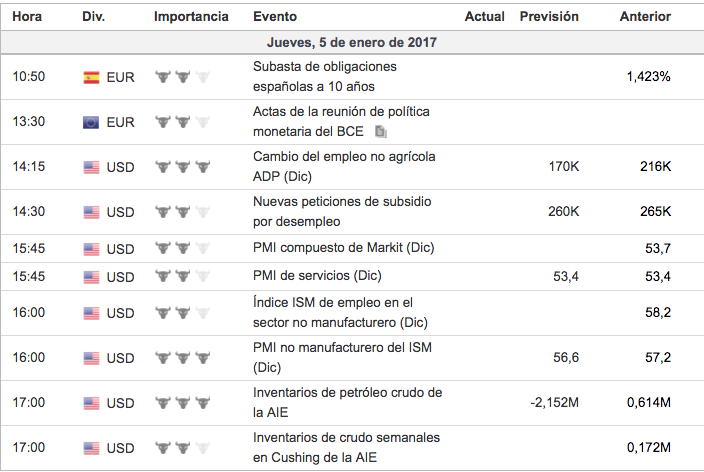This screenshot has height=472, width=704.
Task: Click the Importancia column header
Action: click(191, 17)
